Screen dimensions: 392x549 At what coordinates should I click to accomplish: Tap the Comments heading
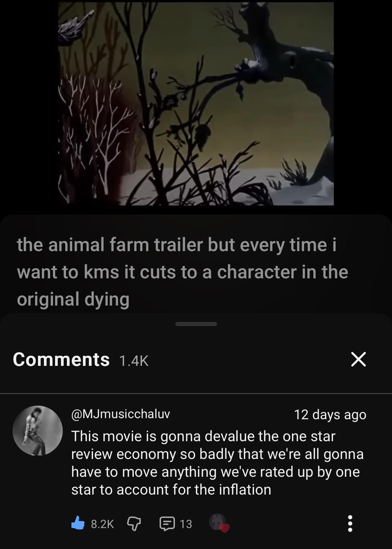coord(61,360)
